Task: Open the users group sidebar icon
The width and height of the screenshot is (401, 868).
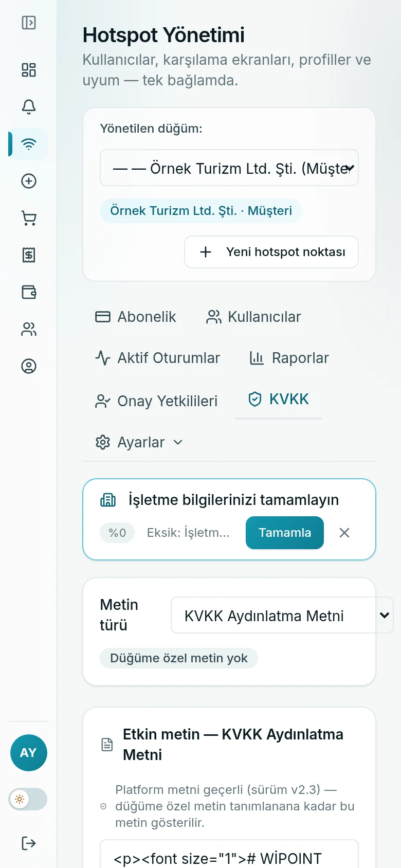Action: [x=29, y=329]
